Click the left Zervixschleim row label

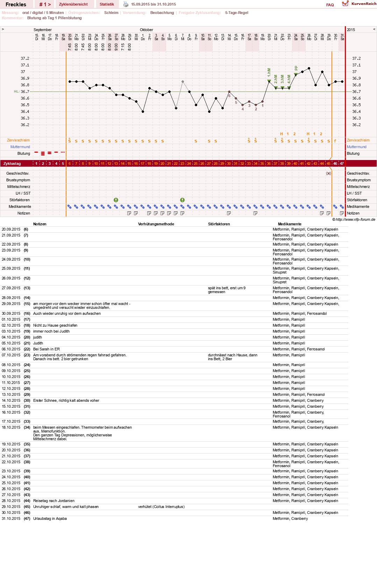[18, 140]
